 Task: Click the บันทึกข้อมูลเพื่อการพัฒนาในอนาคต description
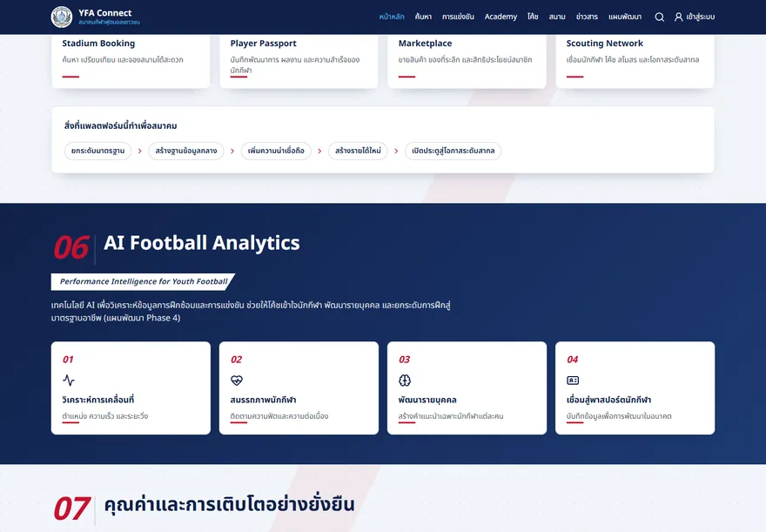[619, 416]
